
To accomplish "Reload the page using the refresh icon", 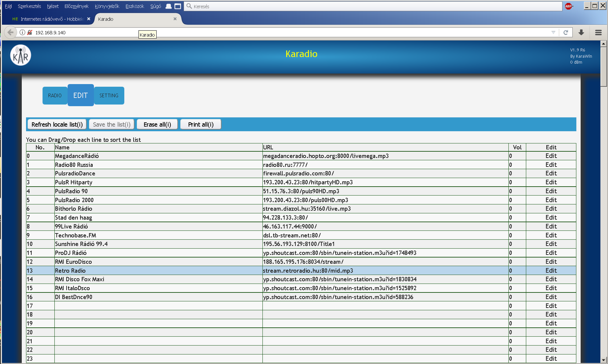I will [x=566, y=32].
